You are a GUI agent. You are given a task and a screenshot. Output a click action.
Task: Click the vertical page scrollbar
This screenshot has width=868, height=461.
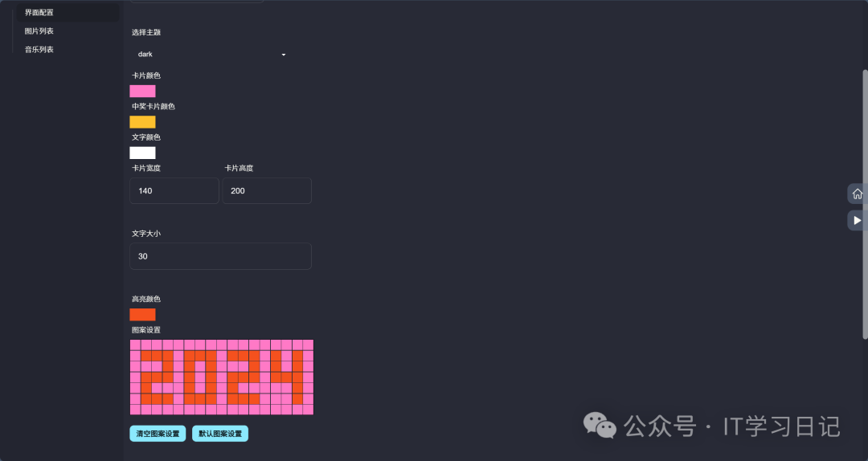(865, 205)
